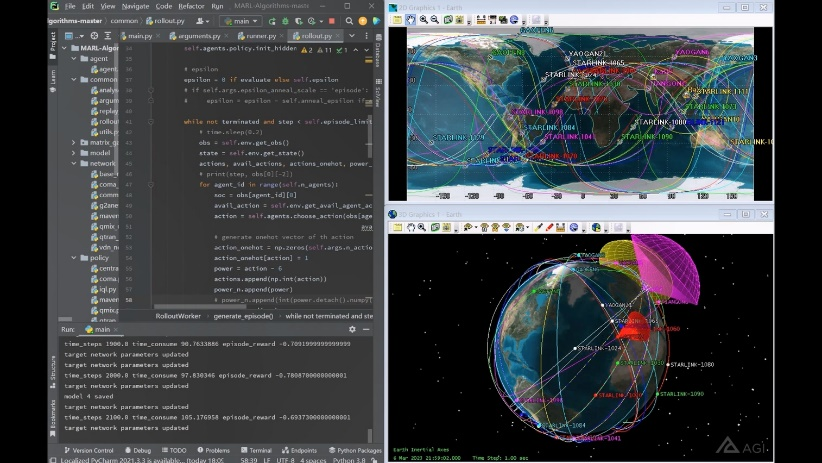Collapse the common folder in project tree
Screen dimensions: 822x463
pyautogui.click(x=74, y=80)
